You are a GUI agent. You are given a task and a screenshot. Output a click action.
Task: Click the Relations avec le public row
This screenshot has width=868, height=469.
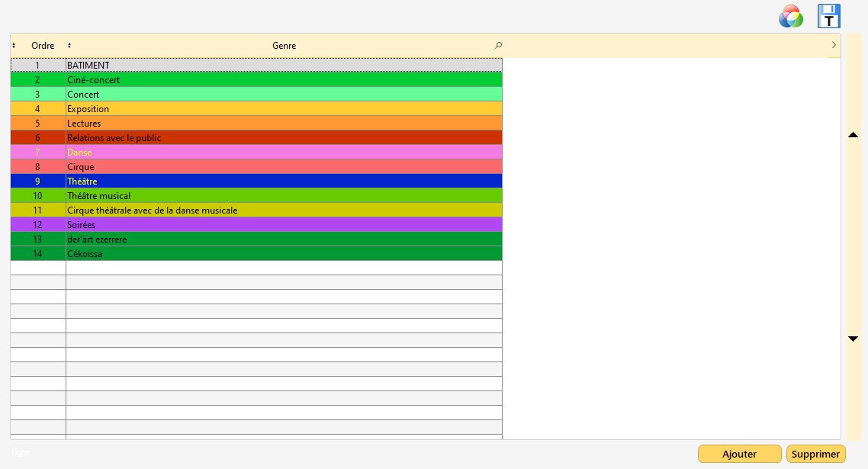coord(284,138)
